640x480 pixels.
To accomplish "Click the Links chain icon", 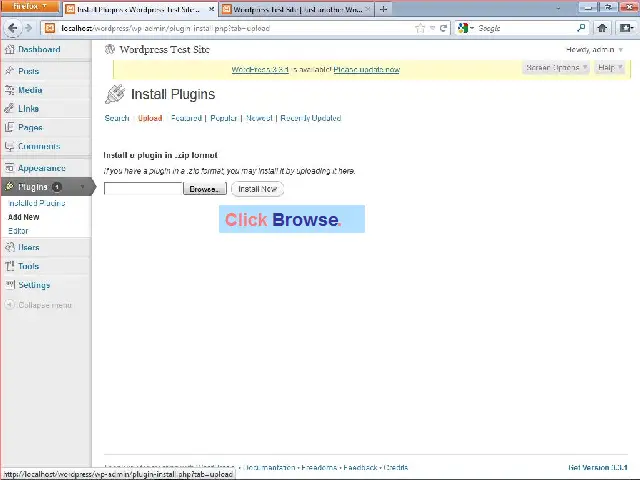I will tap(9, 109).
